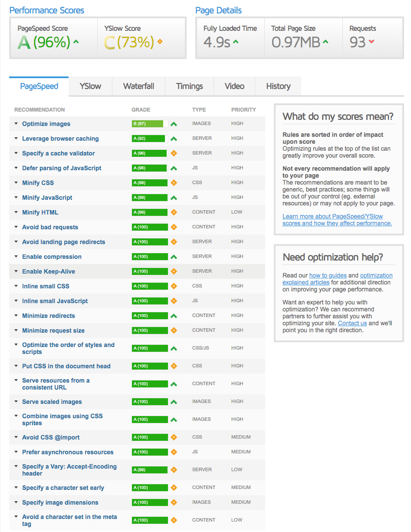
Task: Open Learn more about PageSpeed/YSlow scores link
Action: [337, 220]
